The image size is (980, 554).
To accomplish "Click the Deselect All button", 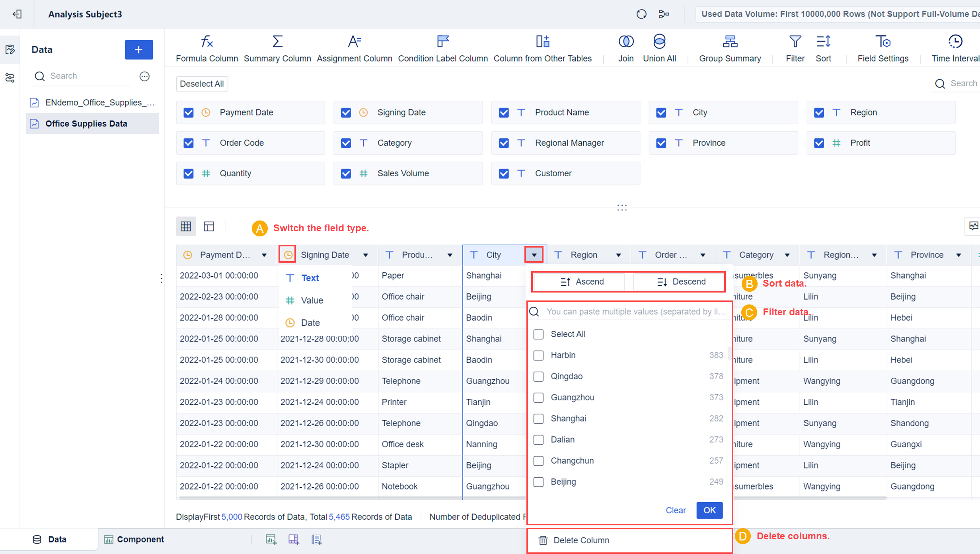I will (202, 84).
